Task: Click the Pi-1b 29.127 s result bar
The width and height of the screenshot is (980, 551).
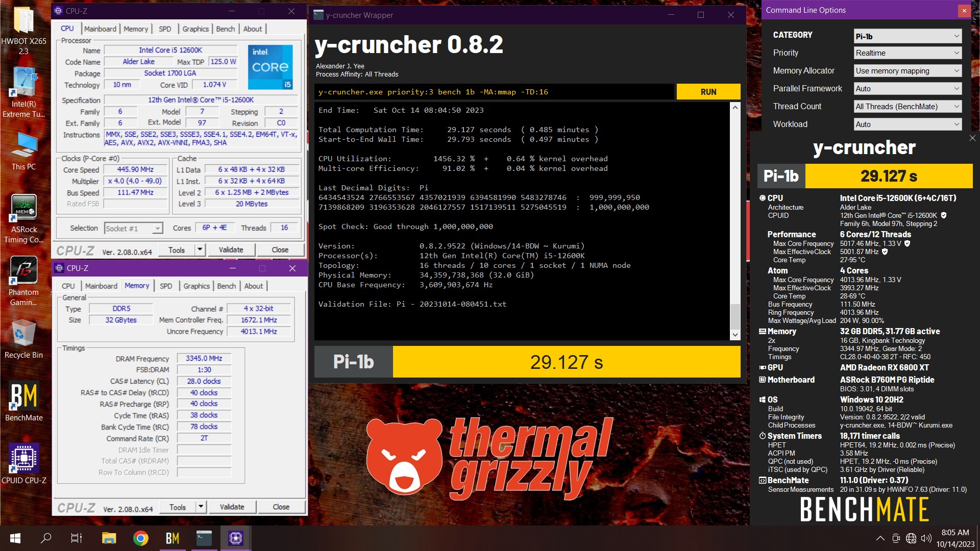Action: pyautogui.click(x=527, y=362)
